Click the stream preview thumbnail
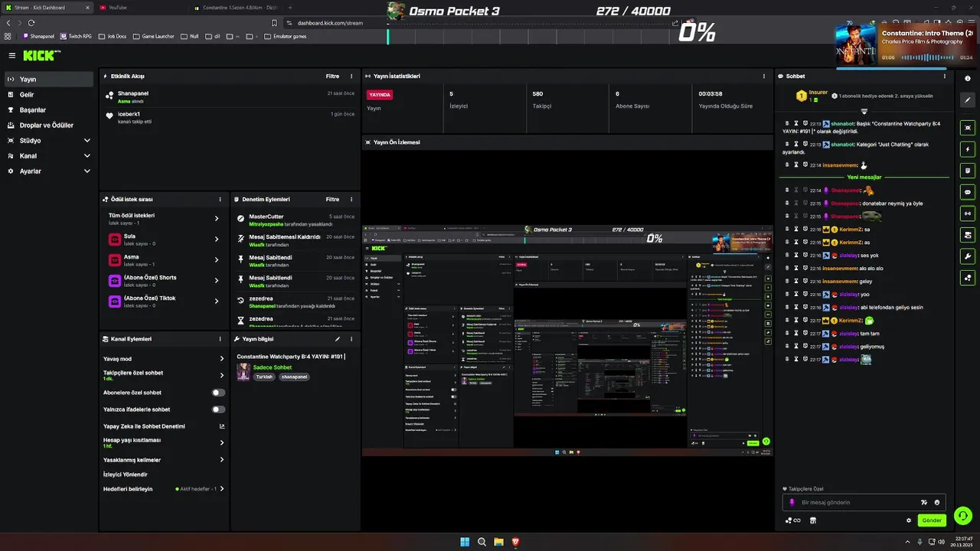The width and height of the screenshot is (980, 551). point(567,341)
